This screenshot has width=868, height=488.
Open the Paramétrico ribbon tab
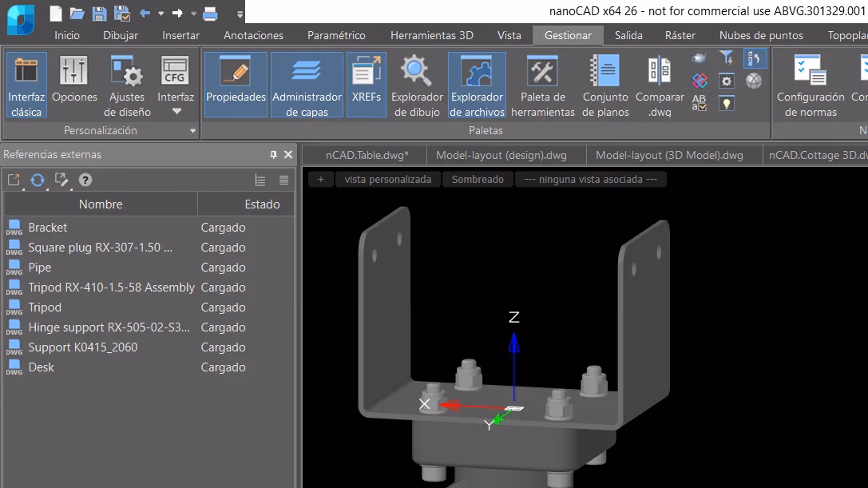pyautogui.click(x=336, y=35)
